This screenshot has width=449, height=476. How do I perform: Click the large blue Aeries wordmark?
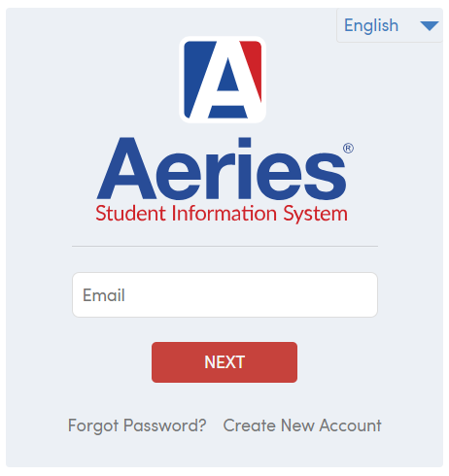pyautogui.click(x=222, y=168)
